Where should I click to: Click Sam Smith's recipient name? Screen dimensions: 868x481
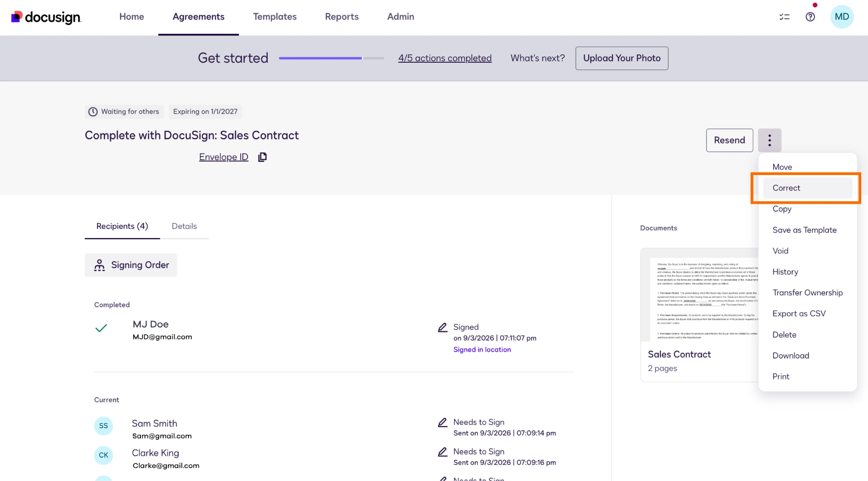click(x=154, y=424)
